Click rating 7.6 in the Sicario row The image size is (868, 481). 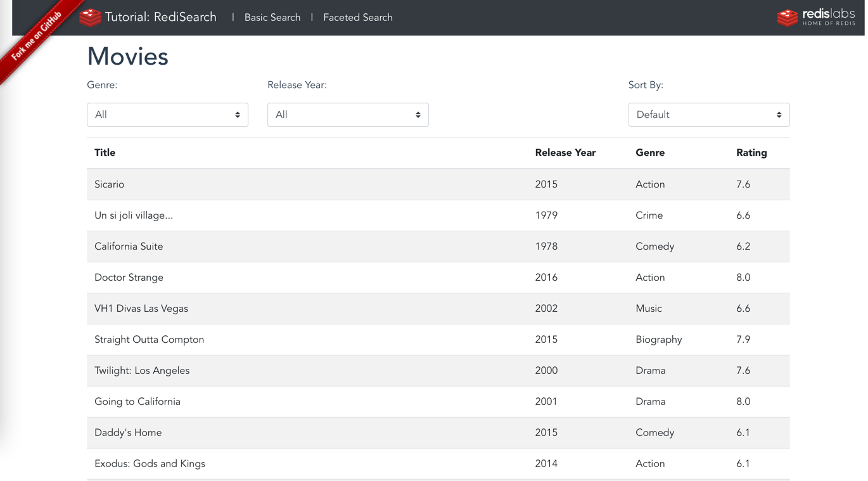[x=743, y=184]
